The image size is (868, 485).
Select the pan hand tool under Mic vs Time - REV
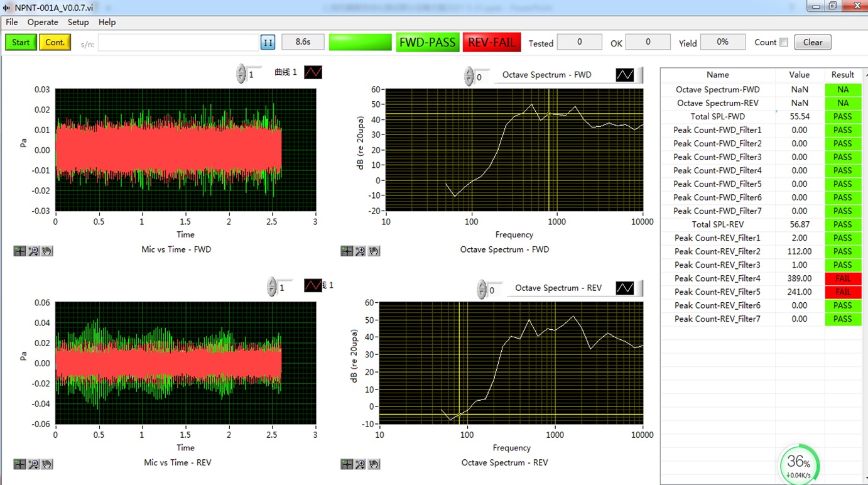[47, 464]
